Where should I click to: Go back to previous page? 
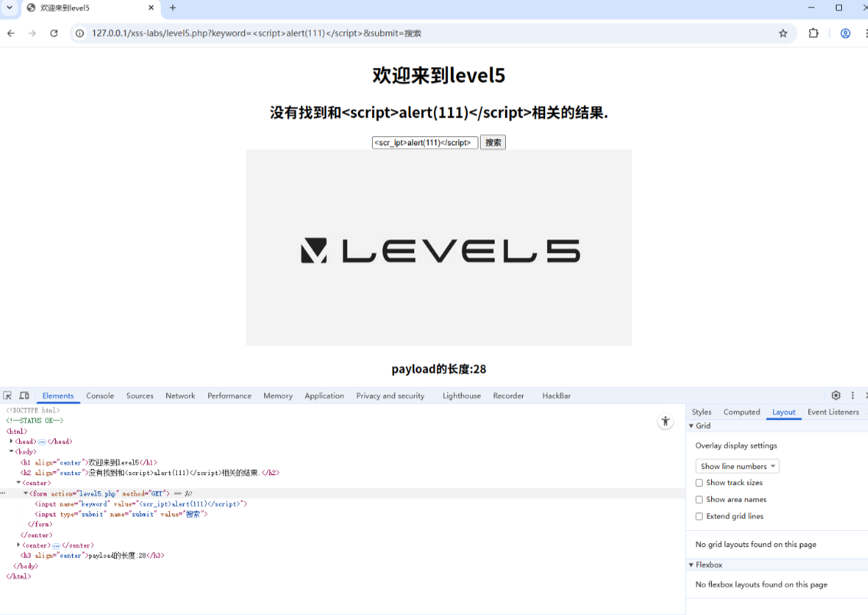(11, 33)
